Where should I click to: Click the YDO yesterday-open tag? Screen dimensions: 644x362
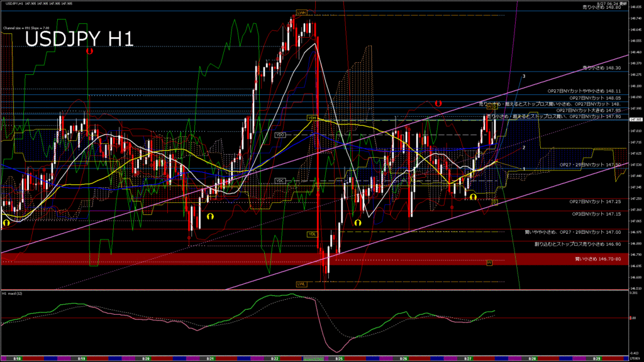click(x=280, y=134)
